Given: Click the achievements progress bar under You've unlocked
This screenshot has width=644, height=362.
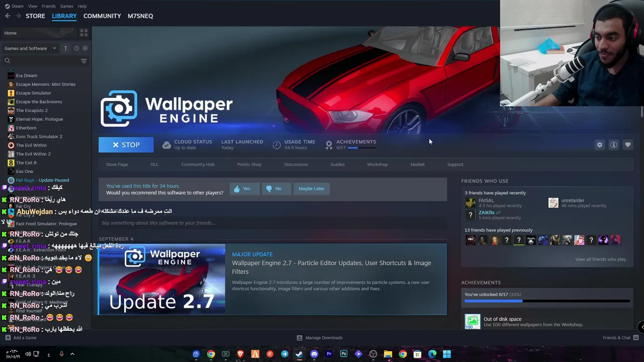Looking at the screenshot, I should (547, 301).
